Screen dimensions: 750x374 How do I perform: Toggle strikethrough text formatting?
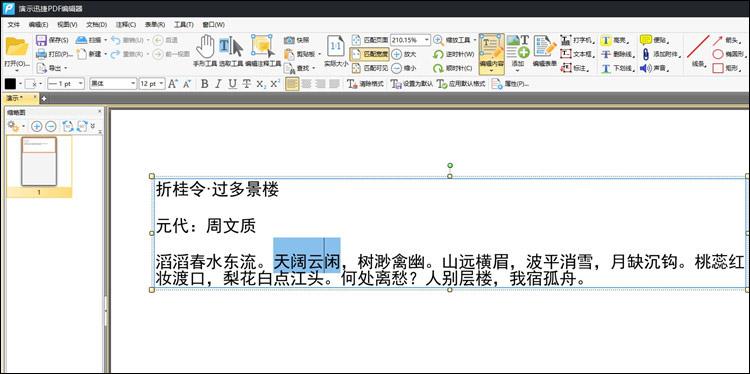pos(246,84)
